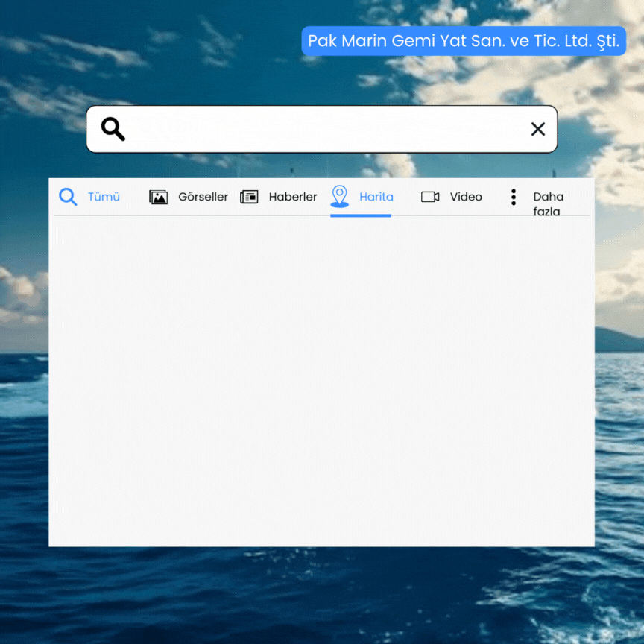Click the three vertical dots icon
Image resolution: width=644 pixels, height=644 pixels.
point(514,197)
